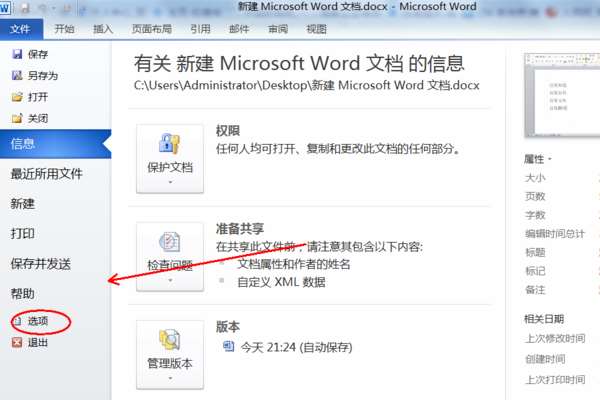Click the Save icon in the Backstage menu
600x400 pixels.
pos(17,54)
